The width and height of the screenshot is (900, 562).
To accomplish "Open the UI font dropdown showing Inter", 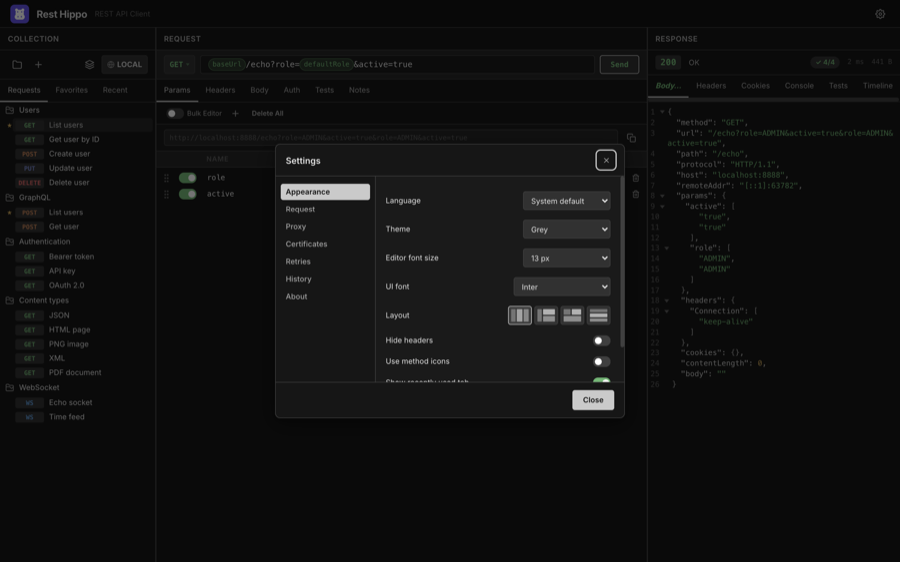I will coord(561,286).
